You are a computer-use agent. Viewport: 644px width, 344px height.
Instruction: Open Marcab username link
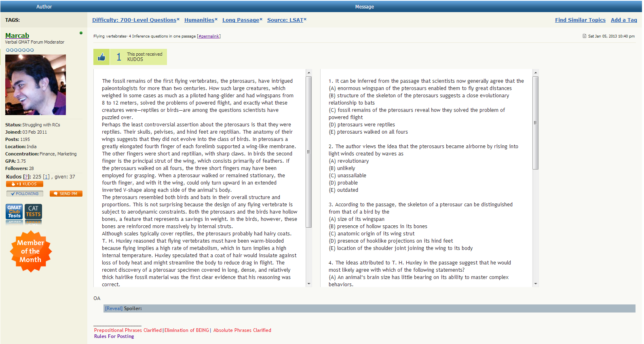point(17,36)
